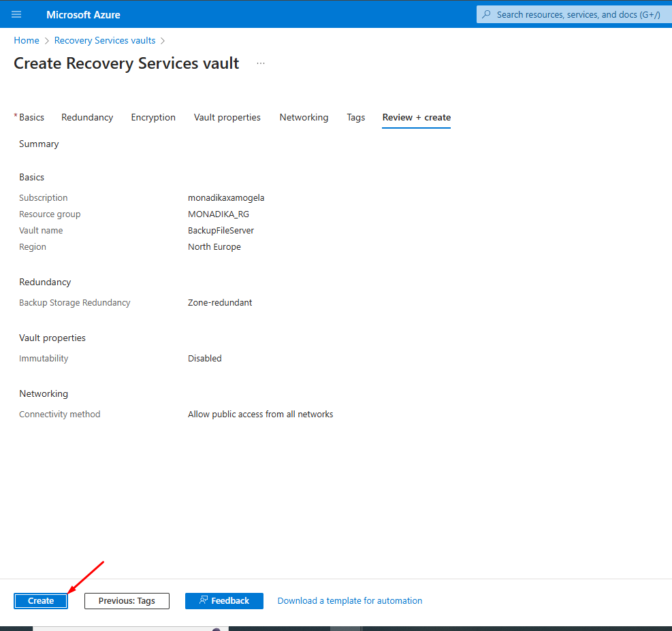Click the Create button
This screenshot has height=631, width=672.
coord(41,600)
